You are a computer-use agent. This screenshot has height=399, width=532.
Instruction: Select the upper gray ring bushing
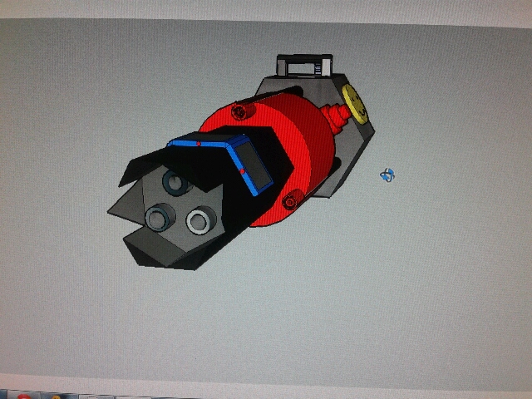(175, 182)
